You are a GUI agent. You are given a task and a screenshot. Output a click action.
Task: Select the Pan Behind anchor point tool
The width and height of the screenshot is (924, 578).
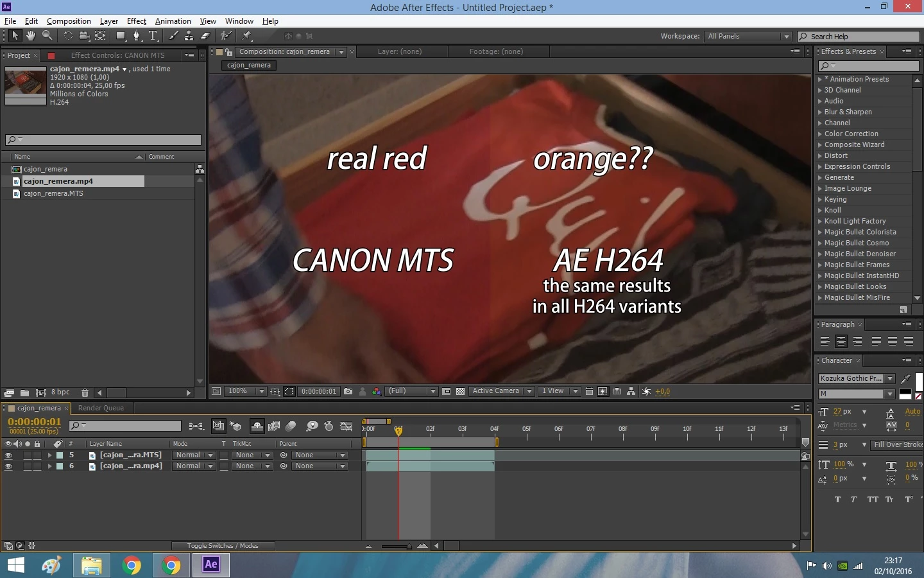coord(101,36)
